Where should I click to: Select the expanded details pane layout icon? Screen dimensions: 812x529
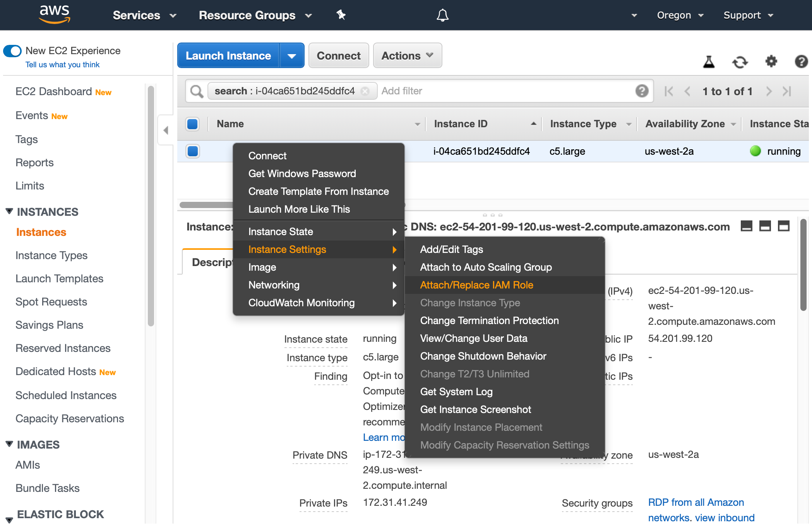click(x=784, y=226)
